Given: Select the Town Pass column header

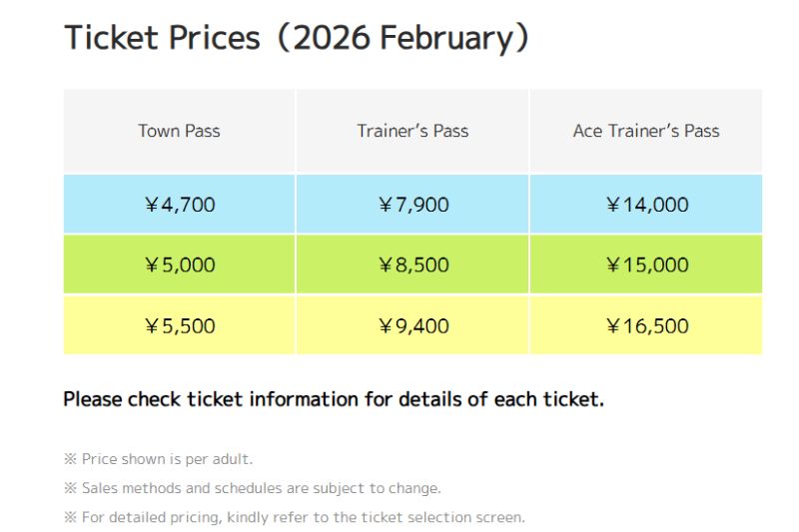Looking at the screenshot, I should [179, 131].
